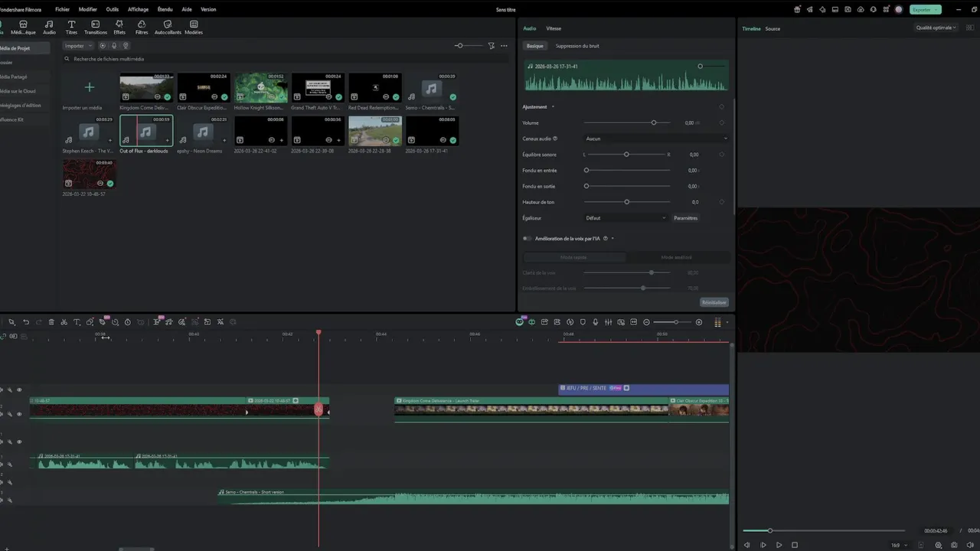Toggle the keyframe diamond for Volume

coord(721,122)
